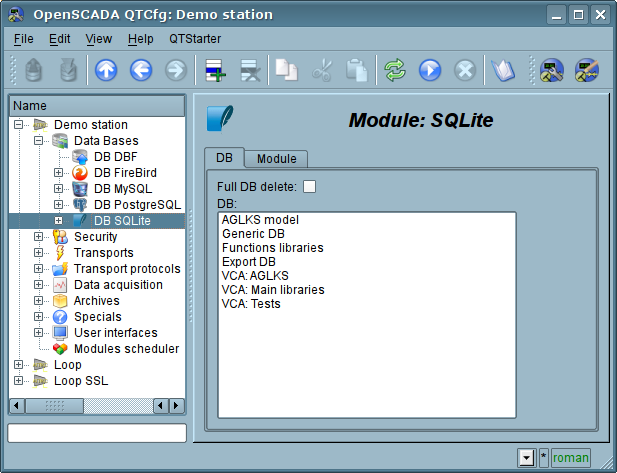This screenshot has width=617, height=473.
Task: Cut the item with the scissors icon
Action: point(322,70)
